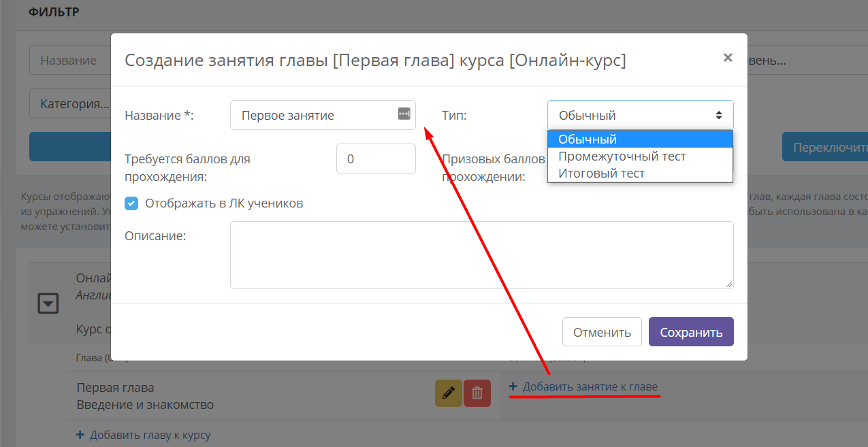This screenshot has width=868, height=447.
Task: Click the yellow pencil edit icon for Первая глава
Action: click(448, 393)
